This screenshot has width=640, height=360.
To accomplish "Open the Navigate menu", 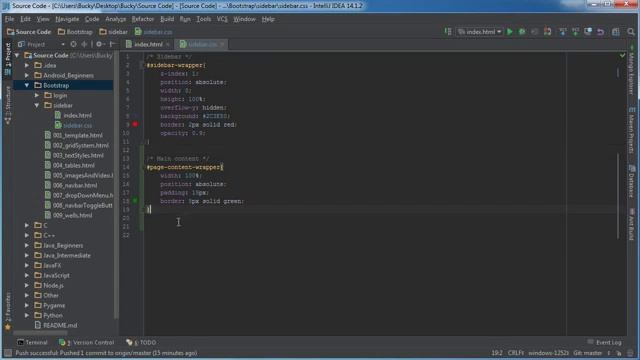I will tap(67, 19).
